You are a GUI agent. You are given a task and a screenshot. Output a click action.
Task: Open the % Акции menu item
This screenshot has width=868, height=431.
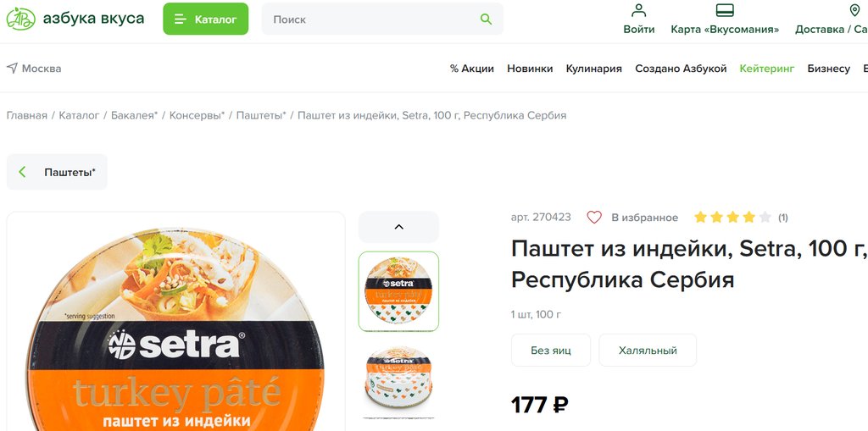(x=471, y=69)
